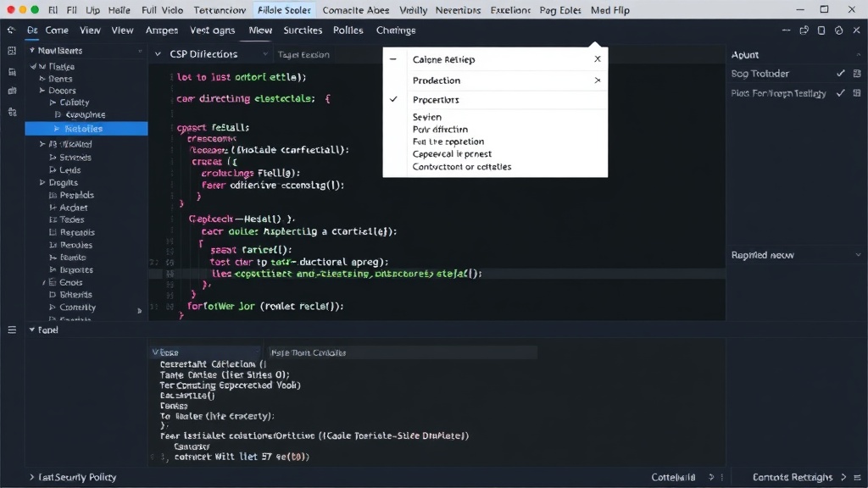Click the minus icon in popup header
The width and height of the screenshot is (868, 488).
[393, 58]
